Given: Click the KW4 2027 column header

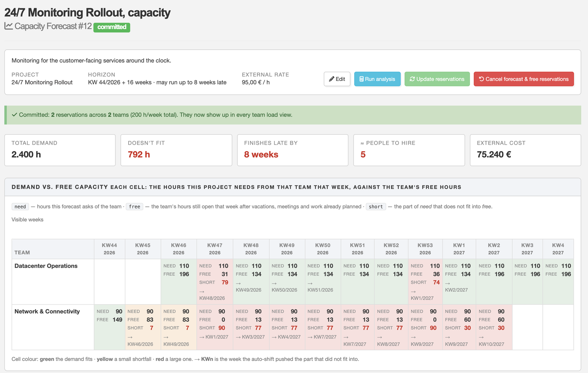Looking at the screenshot, I should click(x=558, y=249).
